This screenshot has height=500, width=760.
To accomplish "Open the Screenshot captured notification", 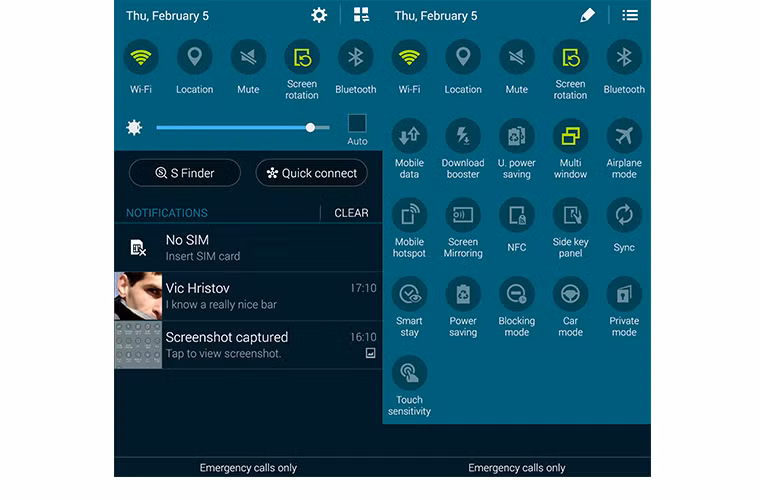I will coord(248,345).
